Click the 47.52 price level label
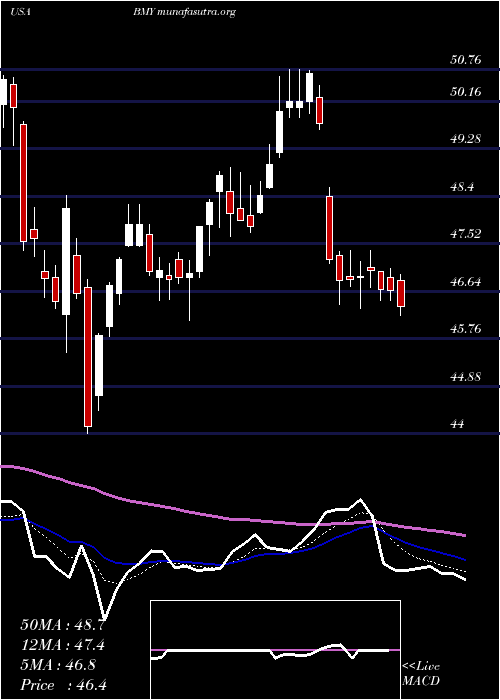500x700 pixels. pyautogui.click(x=466, y=233)
